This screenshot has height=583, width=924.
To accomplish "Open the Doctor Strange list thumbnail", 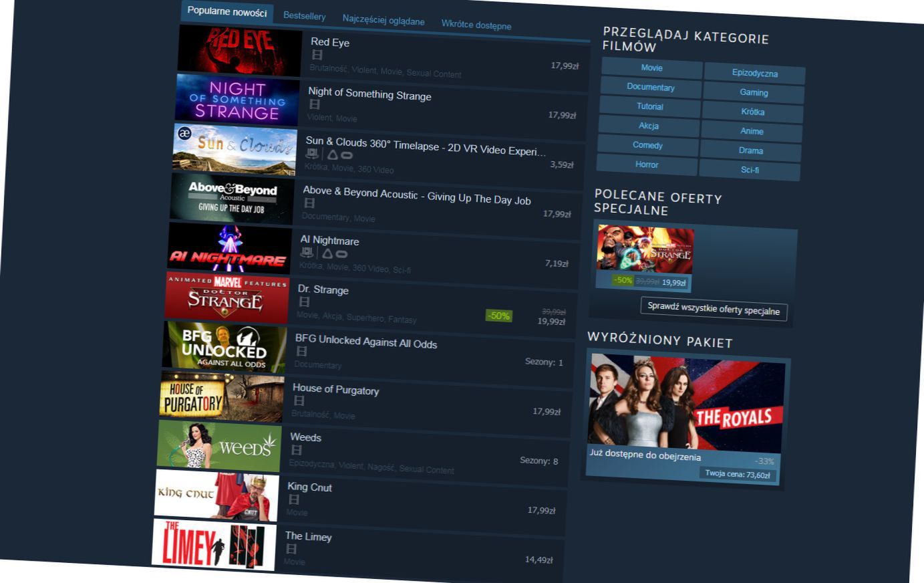I will coord(227,297).
